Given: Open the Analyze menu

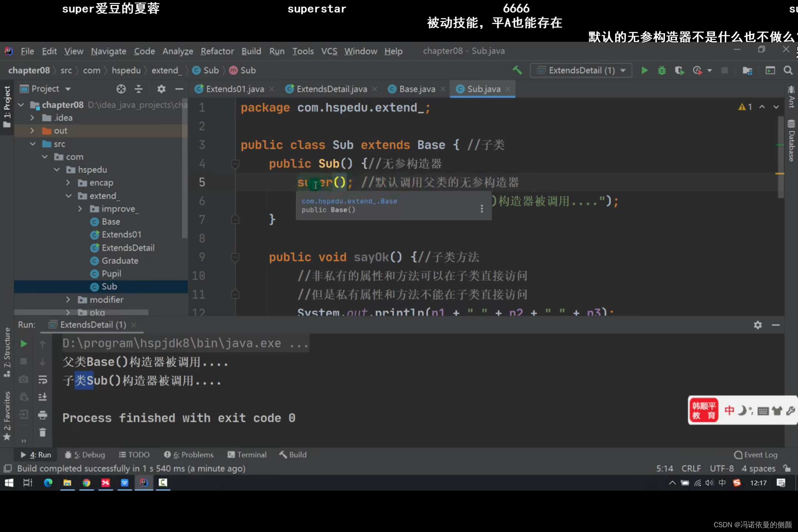Looking at the screenshot, I should point(178,51).
